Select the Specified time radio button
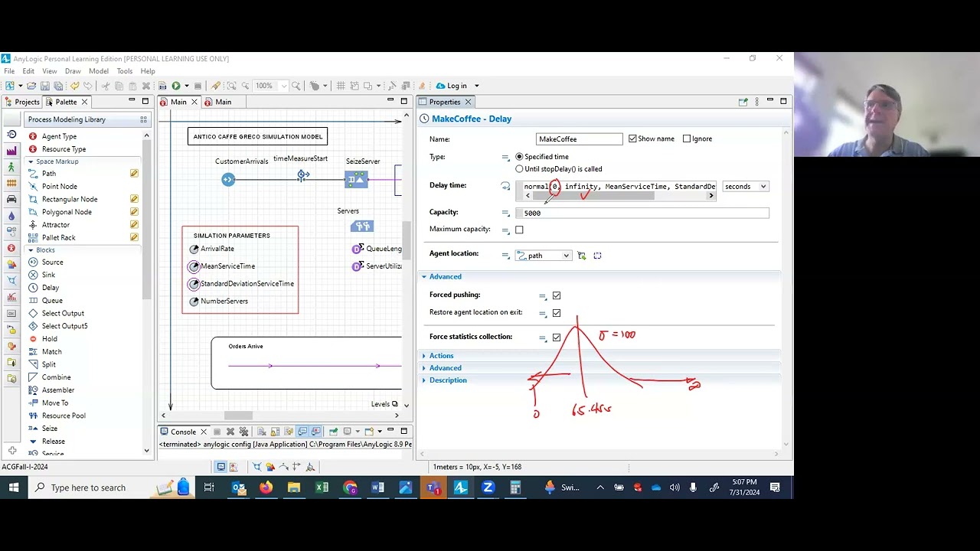The height and width of the screenshot is (551, 980). [519, 157]
